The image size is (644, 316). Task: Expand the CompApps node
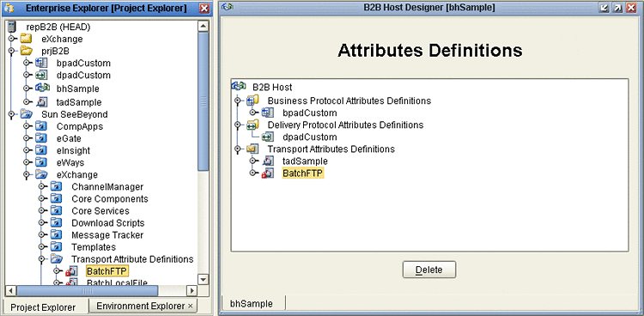27,126
